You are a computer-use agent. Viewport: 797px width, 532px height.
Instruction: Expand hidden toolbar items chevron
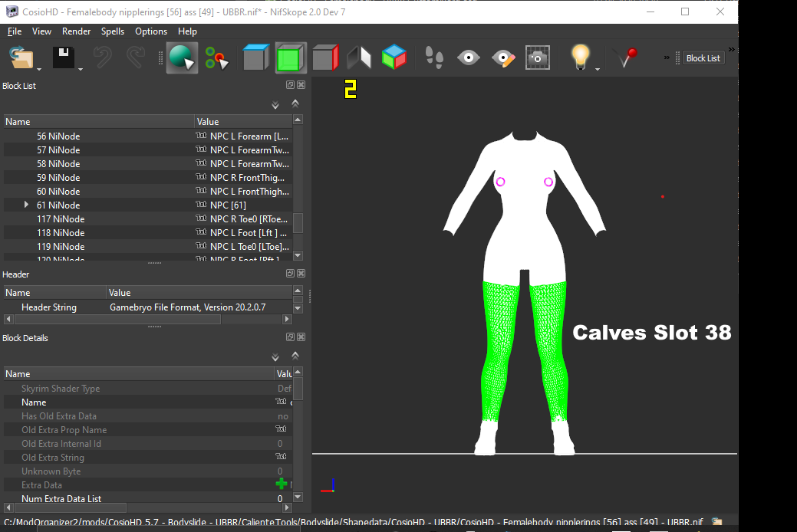point(667,58)
